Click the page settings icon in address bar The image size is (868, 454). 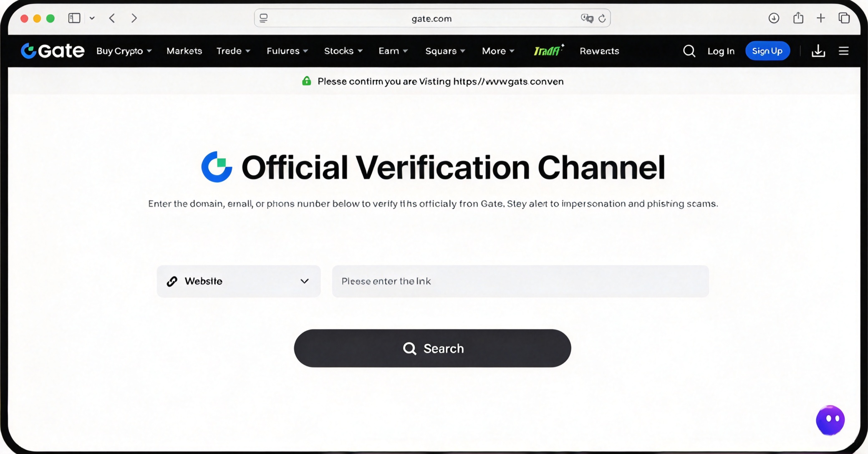[x=264, y=18]
